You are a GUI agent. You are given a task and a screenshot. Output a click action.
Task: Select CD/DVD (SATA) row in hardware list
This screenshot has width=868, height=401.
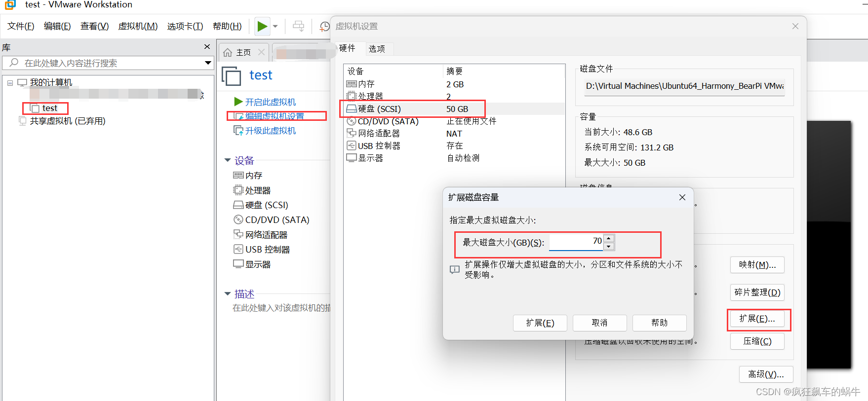(x=454, y=121)
